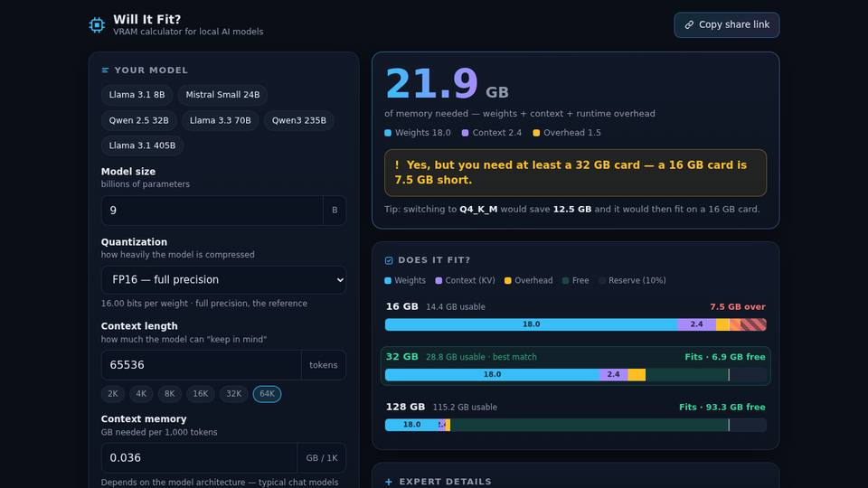The image size is (868, 488).
Task: Click the Free legend swatch in Does It Fit
Action: coord(566,280)
